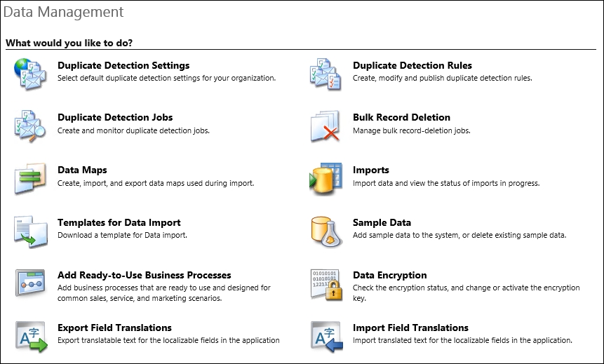The width and height of the screenshot is (604, 364).
Task: Open the Export Field Translations title link
Action: pos(115,328)
